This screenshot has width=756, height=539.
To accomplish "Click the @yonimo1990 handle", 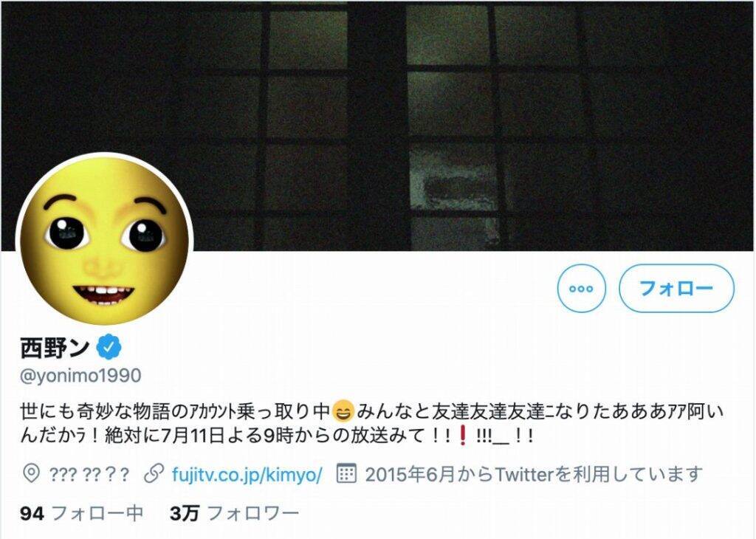I will [80, 375].
